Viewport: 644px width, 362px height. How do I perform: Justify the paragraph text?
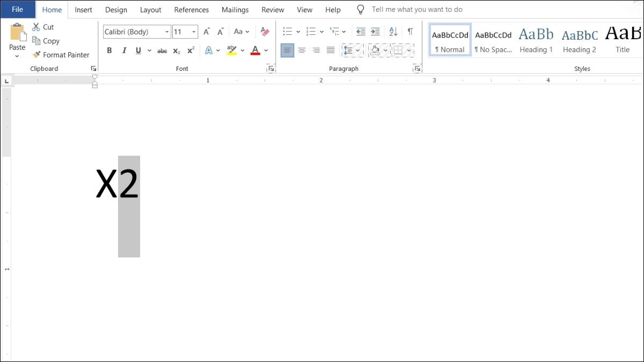331,51
